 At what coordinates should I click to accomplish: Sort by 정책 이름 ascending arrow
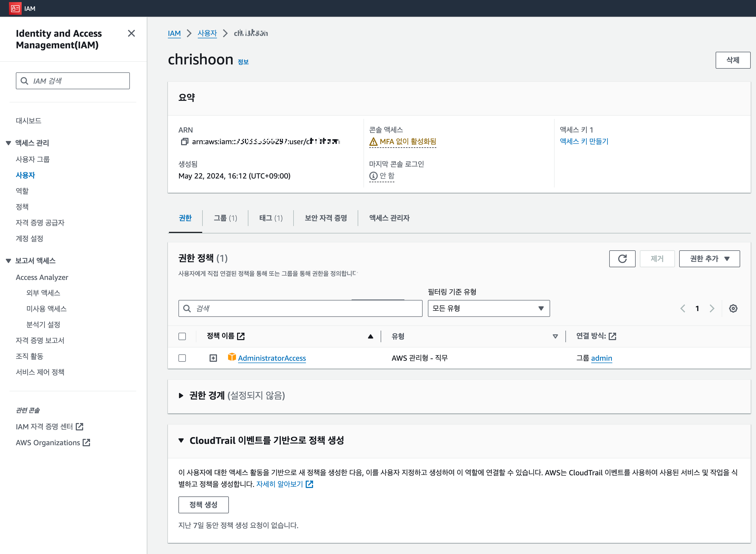coord(370,336)
